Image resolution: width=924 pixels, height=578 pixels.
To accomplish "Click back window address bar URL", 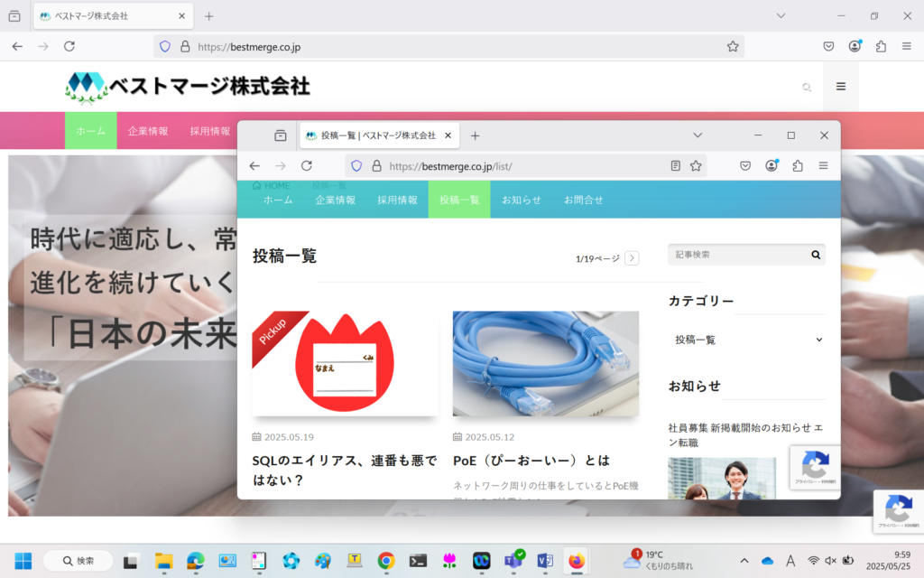I will coord(249,47).
